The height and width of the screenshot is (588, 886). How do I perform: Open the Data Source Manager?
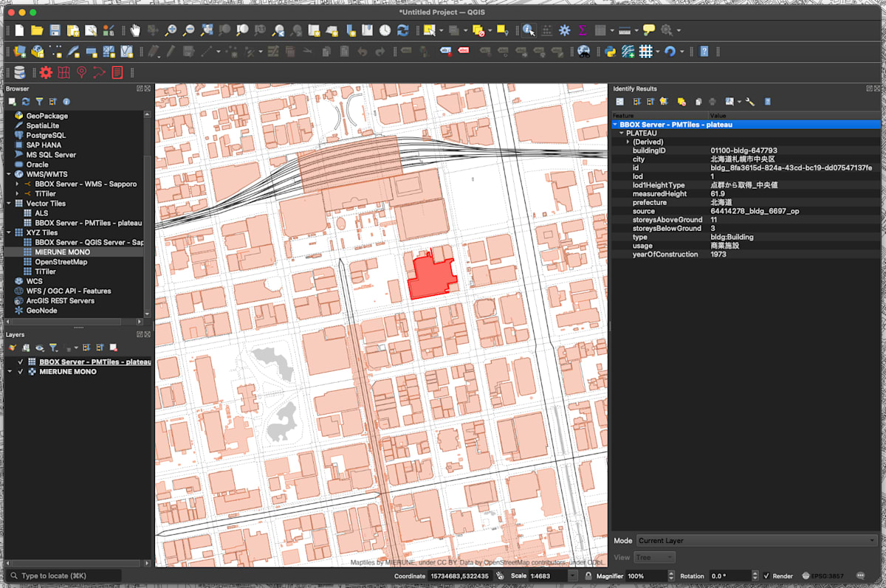pyautogui.click(x=20, y=52)
